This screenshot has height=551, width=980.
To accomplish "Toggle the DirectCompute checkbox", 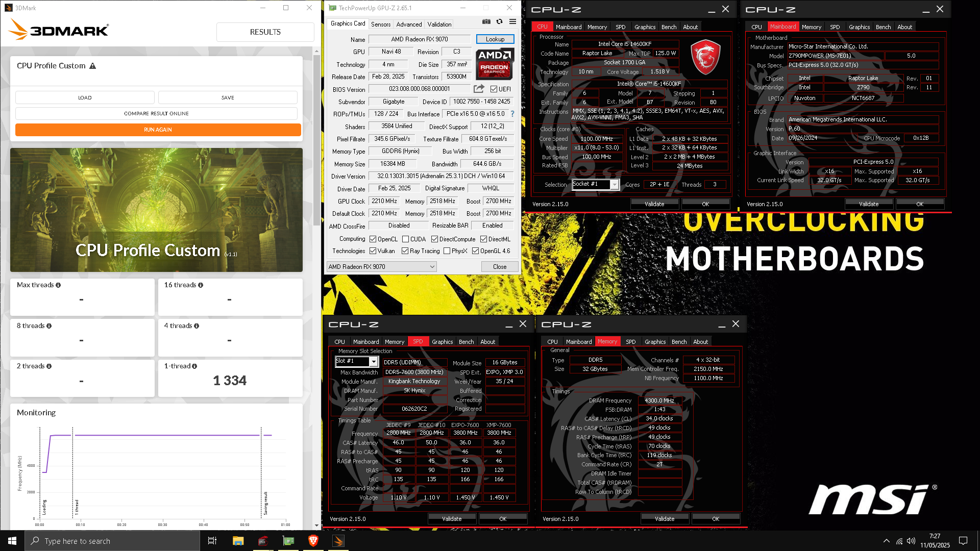I will [x=435, y=239].
